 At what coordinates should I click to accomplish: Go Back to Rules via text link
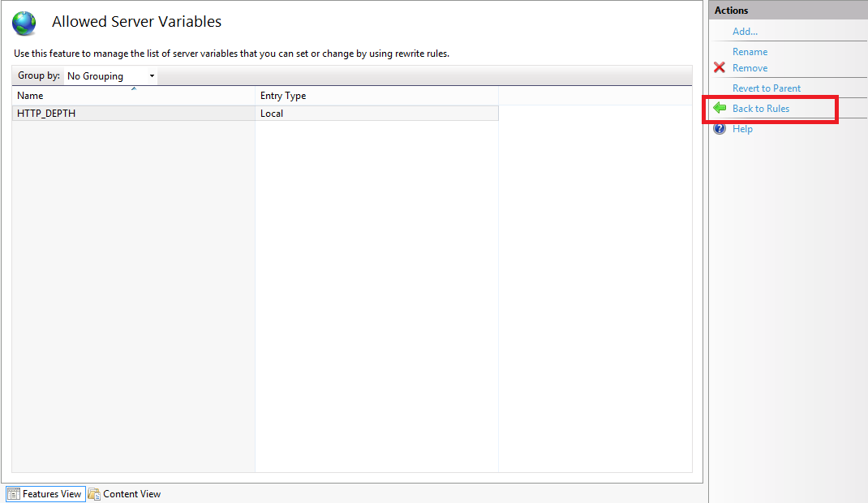(x=760, y=109)
